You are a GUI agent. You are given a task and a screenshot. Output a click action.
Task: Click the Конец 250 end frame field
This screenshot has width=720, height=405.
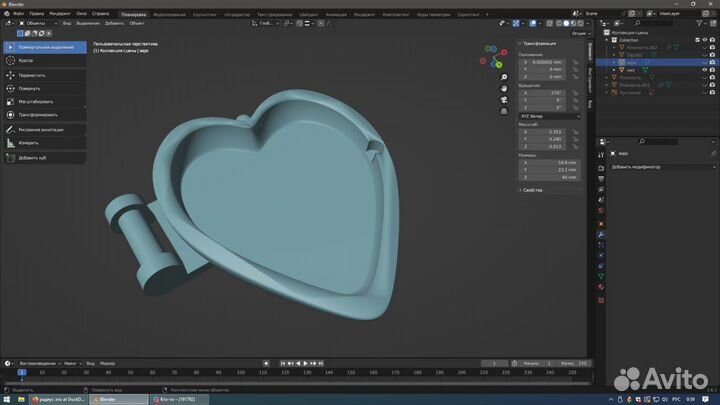pos(574,363)
